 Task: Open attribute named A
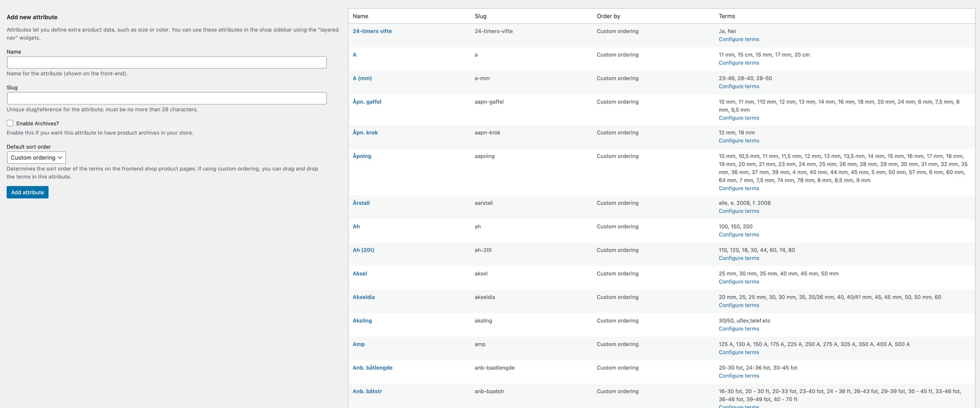click(355, 55)
